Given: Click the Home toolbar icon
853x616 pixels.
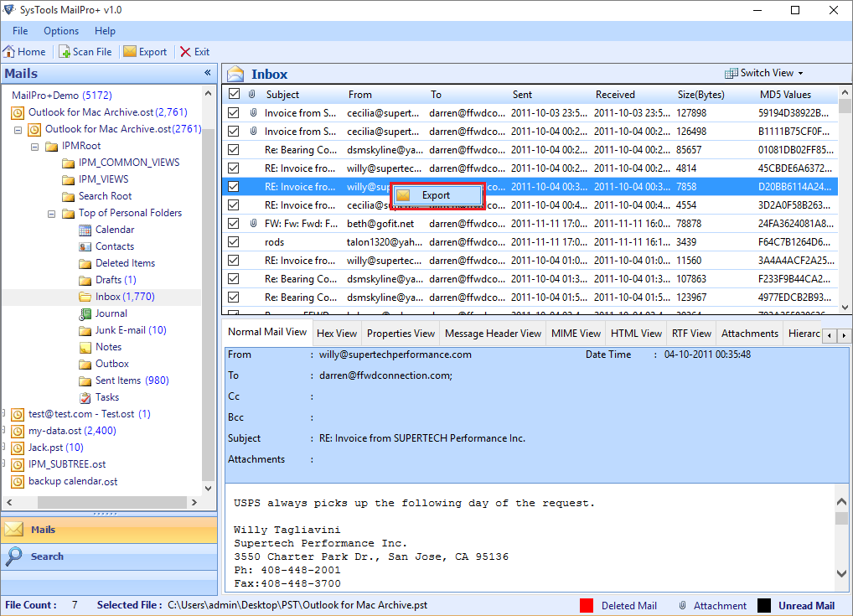Looking at the screenshot, I should tap(8, 52).
